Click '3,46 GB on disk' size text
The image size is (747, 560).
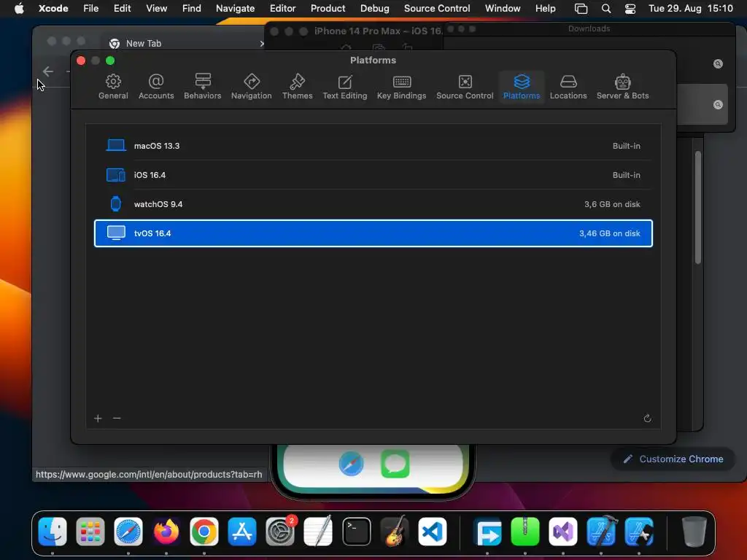pyautogui.click(x=609, y=233)
